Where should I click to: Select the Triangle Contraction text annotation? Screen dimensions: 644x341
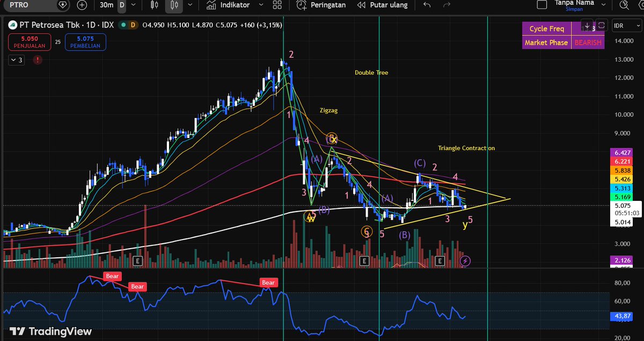tap(466, 148)
